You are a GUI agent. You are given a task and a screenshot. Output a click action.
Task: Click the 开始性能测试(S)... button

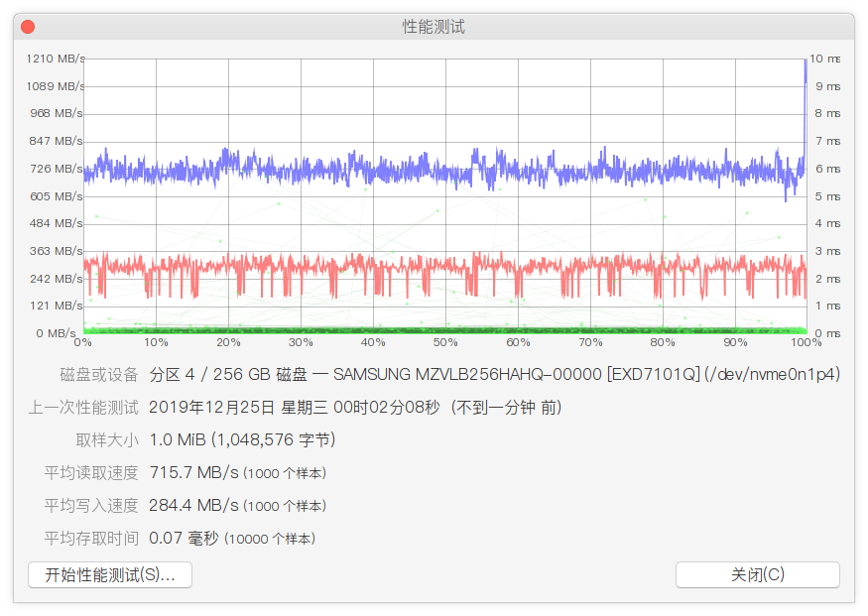coord(110,574)
